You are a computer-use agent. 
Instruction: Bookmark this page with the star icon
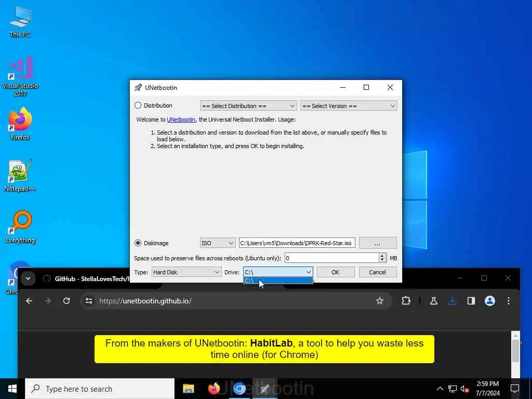[x=379, y=301]
